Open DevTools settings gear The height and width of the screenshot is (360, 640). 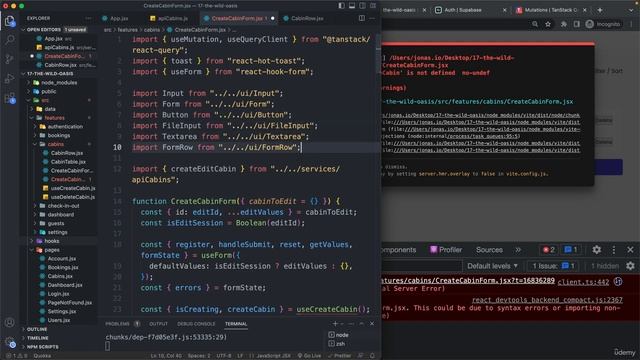[596, 249]
